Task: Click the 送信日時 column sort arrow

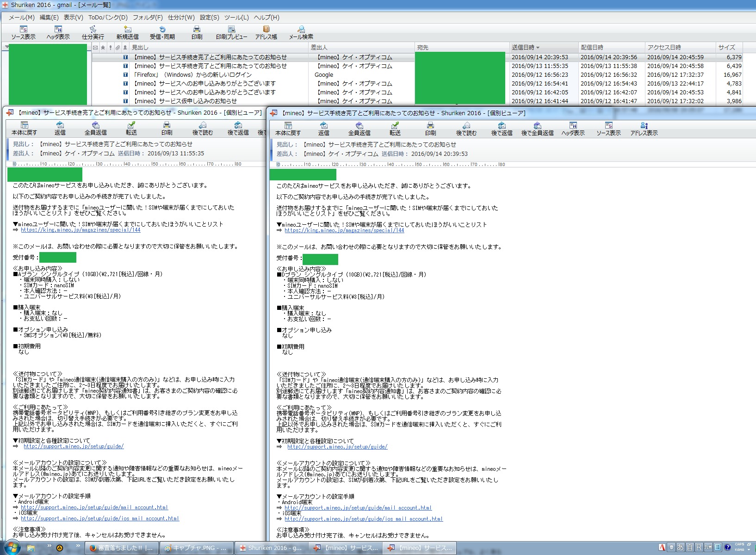Action: point(538,48)
